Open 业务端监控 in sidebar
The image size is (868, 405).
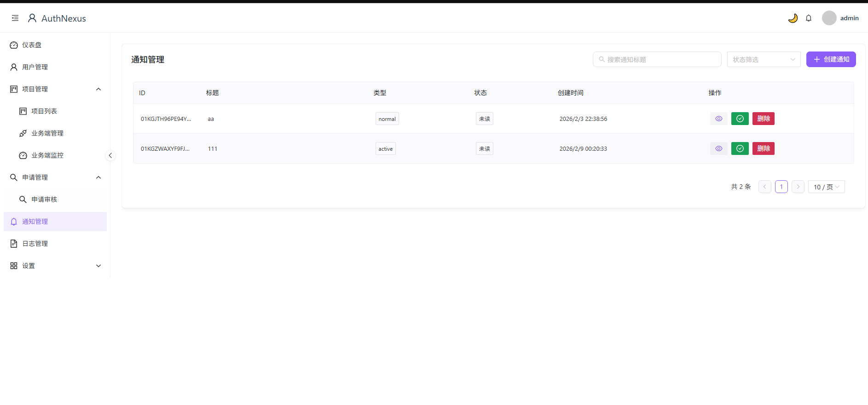47,155
